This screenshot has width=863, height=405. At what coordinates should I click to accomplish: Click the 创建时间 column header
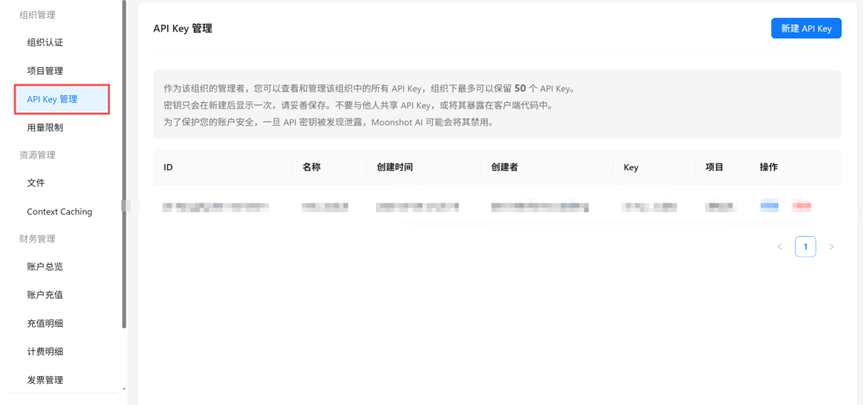395,167
